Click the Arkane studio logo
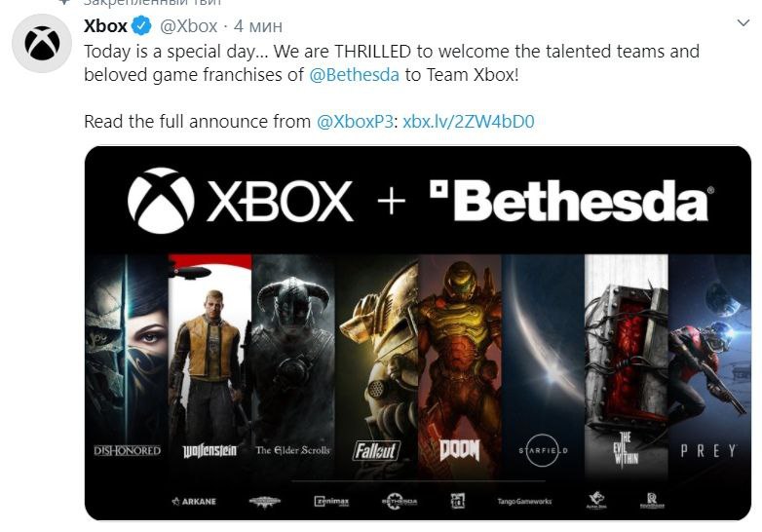This screenshot has width=762, height=532. coord(194,501)
